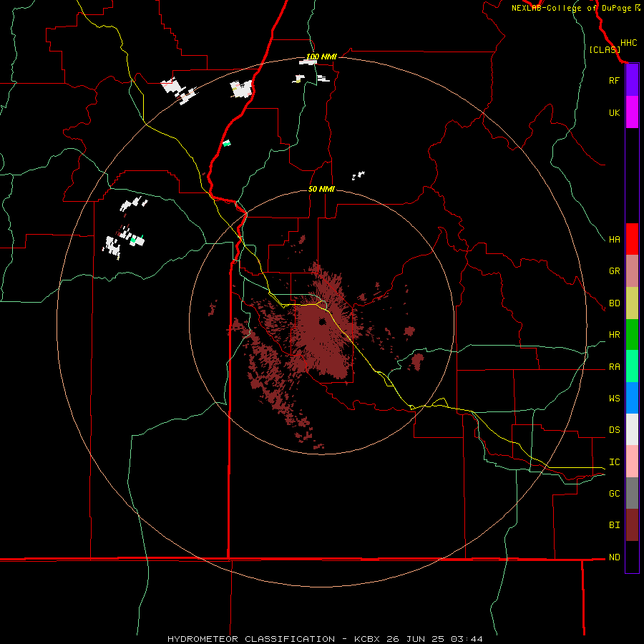Click the GC gray legend swatch
The height and width of the screenshot is (644, 644).
coord(632,493)
